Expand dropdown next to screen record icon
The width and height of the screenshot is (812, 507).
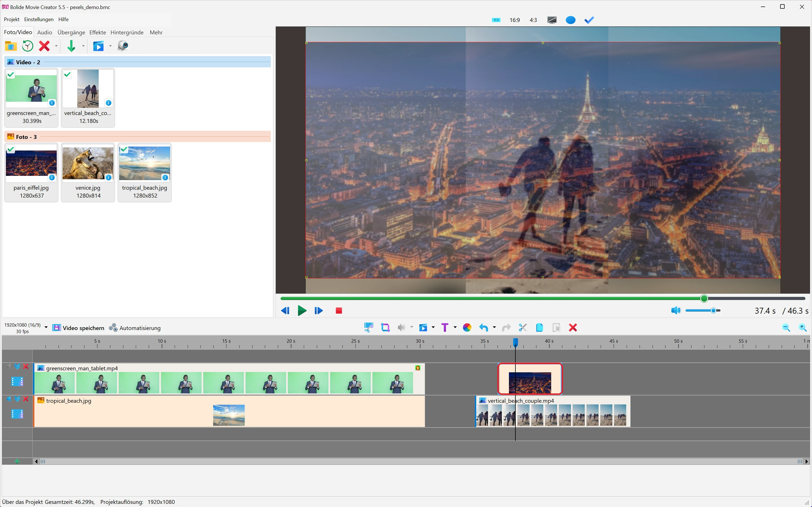(110, 46)
